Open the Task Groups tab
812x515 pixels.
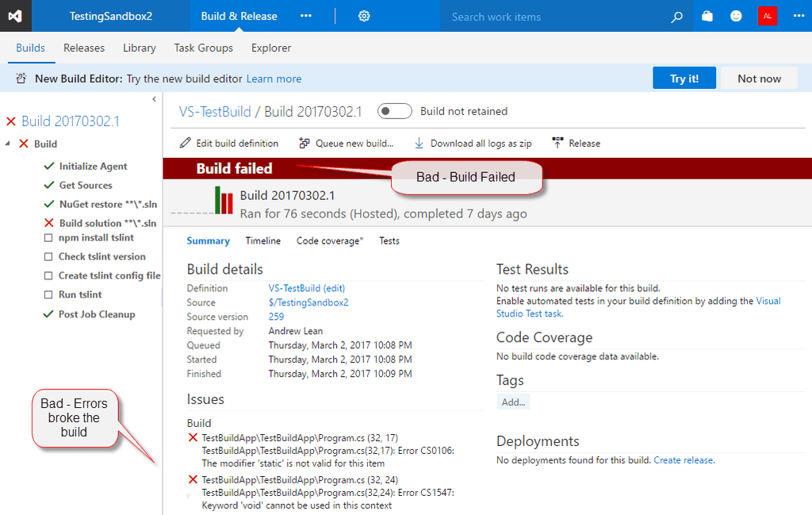[x=203, y=48]
